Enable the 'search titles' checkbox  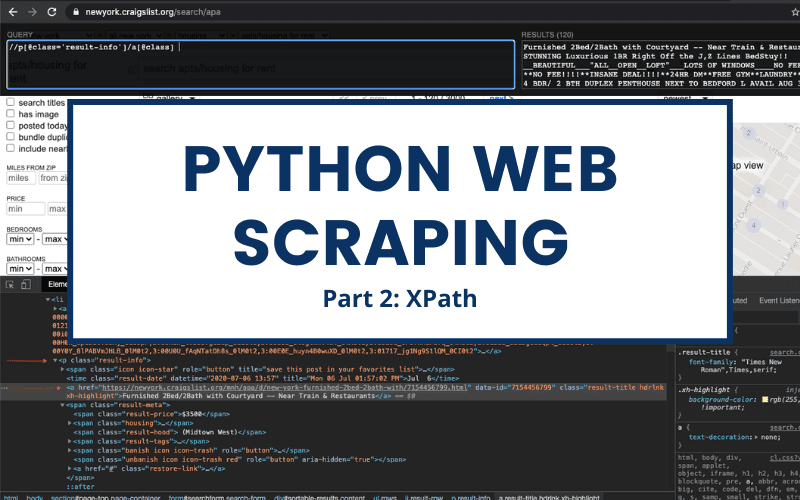pyautogui.click(x=11, y=103)
